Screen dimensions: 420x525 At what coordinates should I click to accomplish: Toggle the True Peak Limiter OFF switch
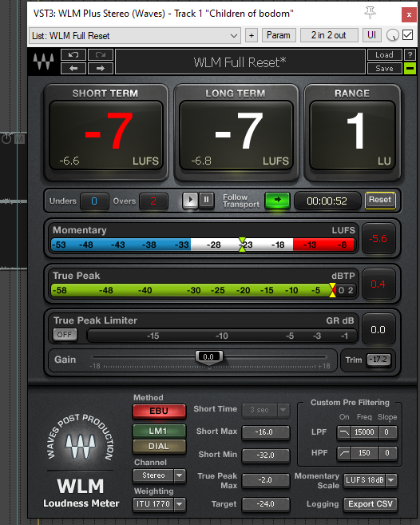pyautogui.click(x=65, y=335)
